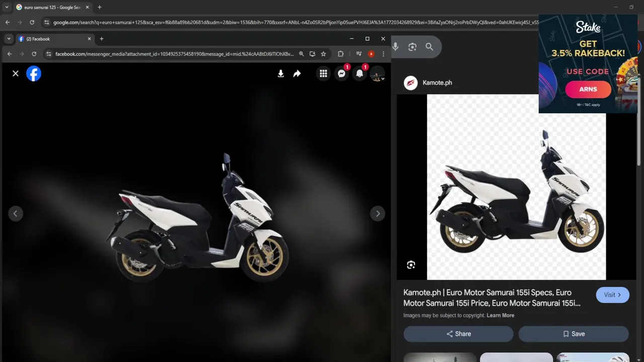Open the Kamote.ph source name link
The width and height of the screenshot is (644, 362).
coord(437,82)
